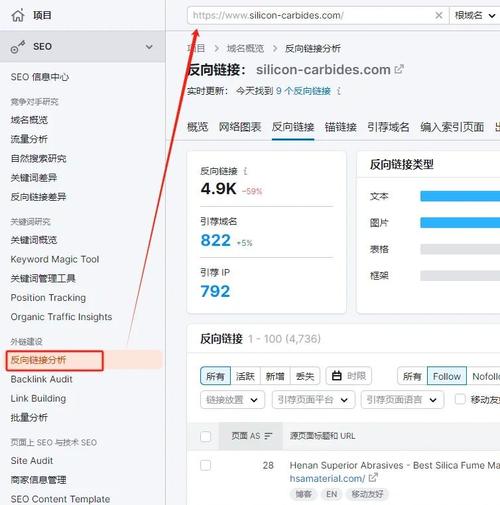Open hsamaterial.com/ source URL

[327, 478]
